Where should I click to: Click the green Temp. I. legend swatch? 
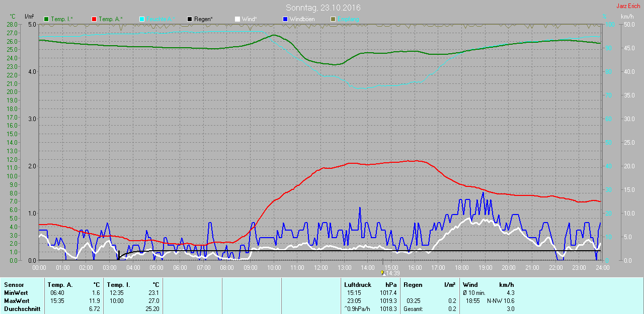click(x=47, y=19)
